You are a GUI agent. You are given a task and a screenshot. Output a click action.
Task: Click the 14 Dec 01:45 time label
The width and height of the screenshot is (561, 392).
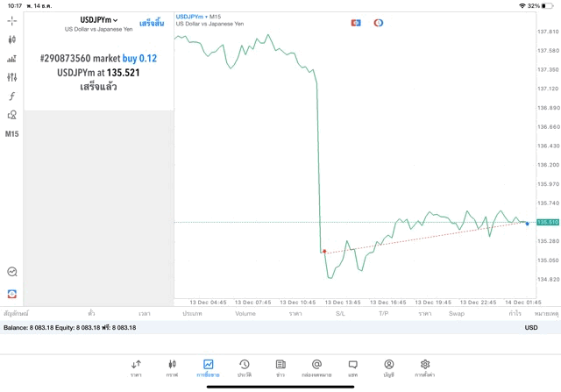coord(523,303)
